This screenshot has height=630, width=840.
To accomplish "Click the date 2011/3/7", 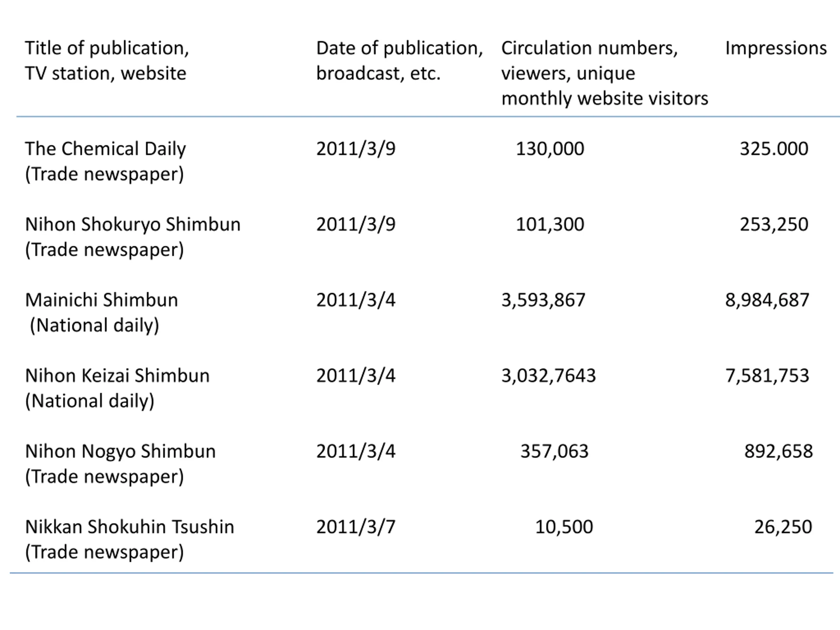I will coord(356,527).
